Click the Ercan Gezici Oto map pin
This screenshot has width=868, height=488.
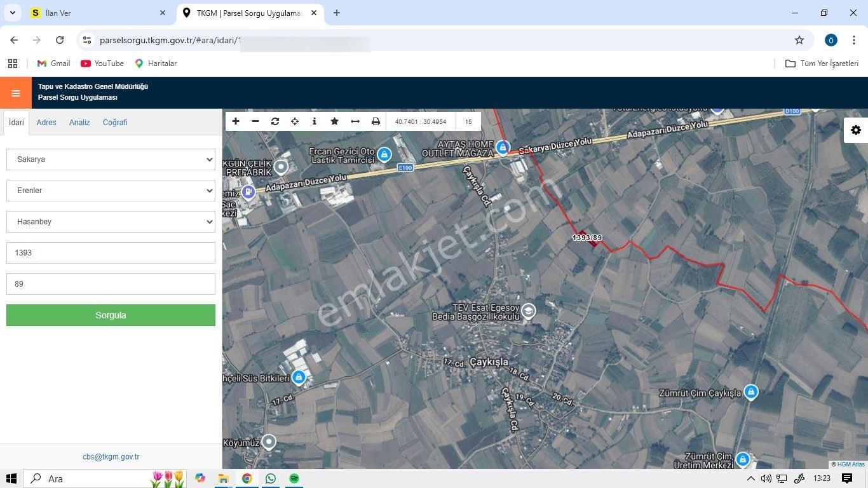click(384, 154)
